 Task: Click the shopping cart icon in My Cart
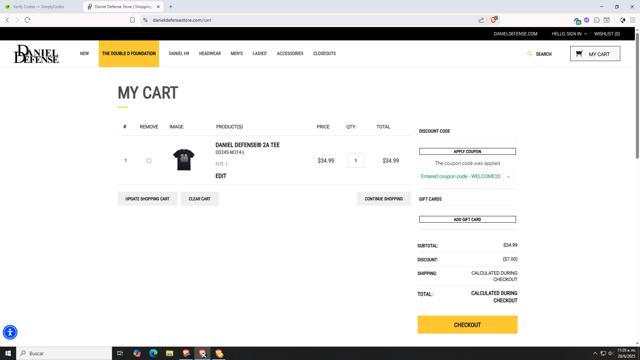[x=579, y=53]
